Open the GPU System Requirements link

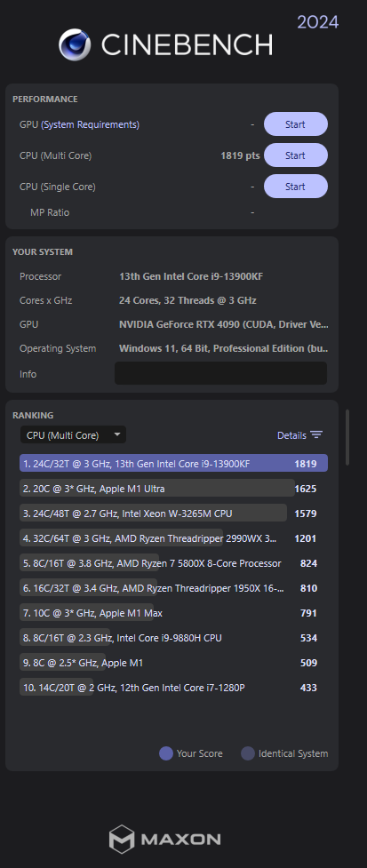point(91,124)
